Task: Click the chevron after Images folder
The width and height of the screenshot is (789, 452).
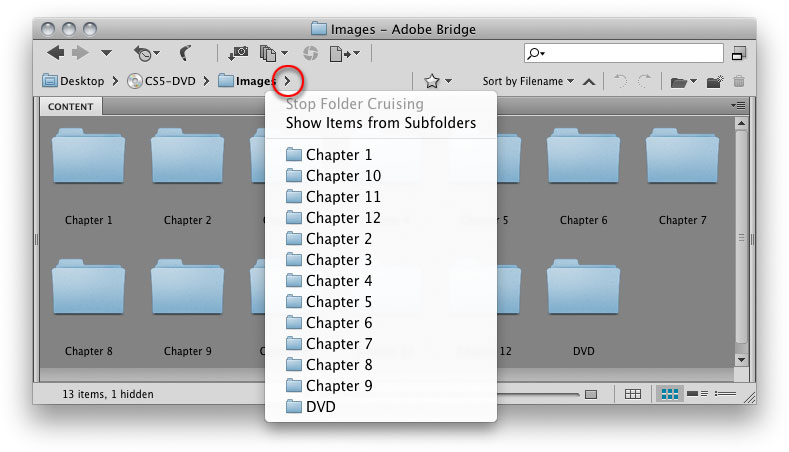Action: [x=287, y=81]
